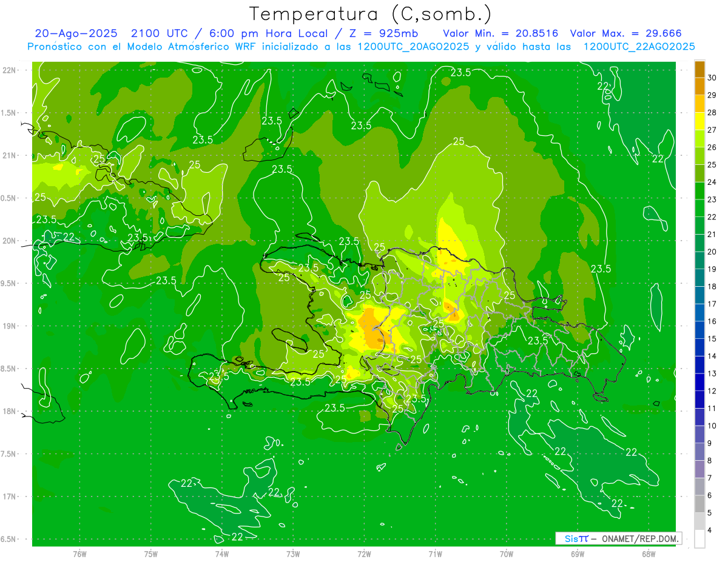Screen dimensions: 728x562
Task: Pick the gray legend swatch between 5 and 6
Action: 699,504
